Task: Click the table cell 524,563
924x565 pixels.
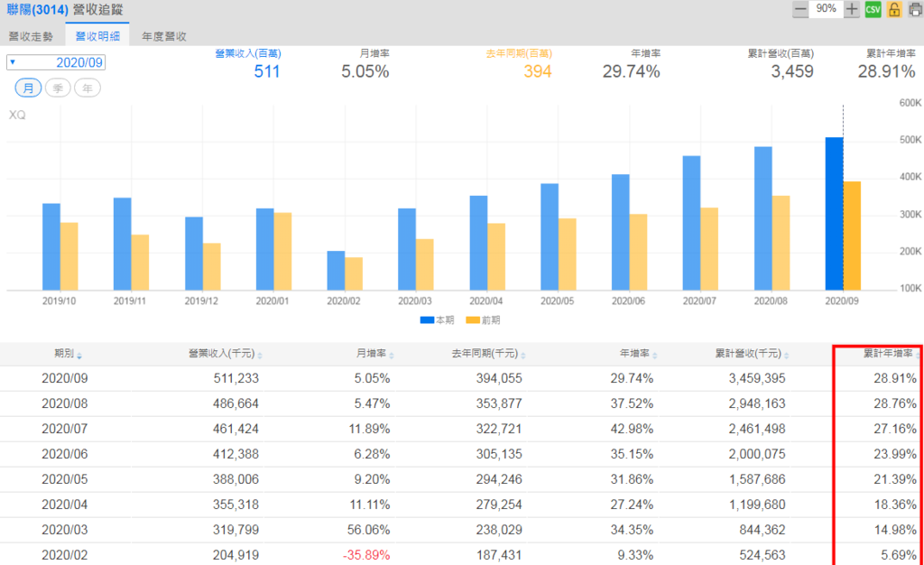Action: point(762,555)
